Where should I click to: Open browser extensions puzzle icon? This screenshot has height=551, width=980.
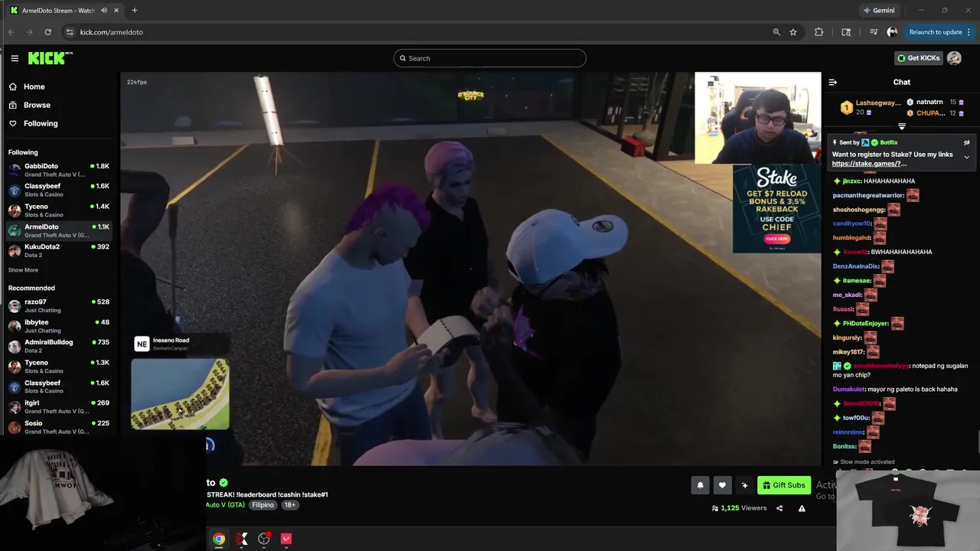click(x=819, y=32)
